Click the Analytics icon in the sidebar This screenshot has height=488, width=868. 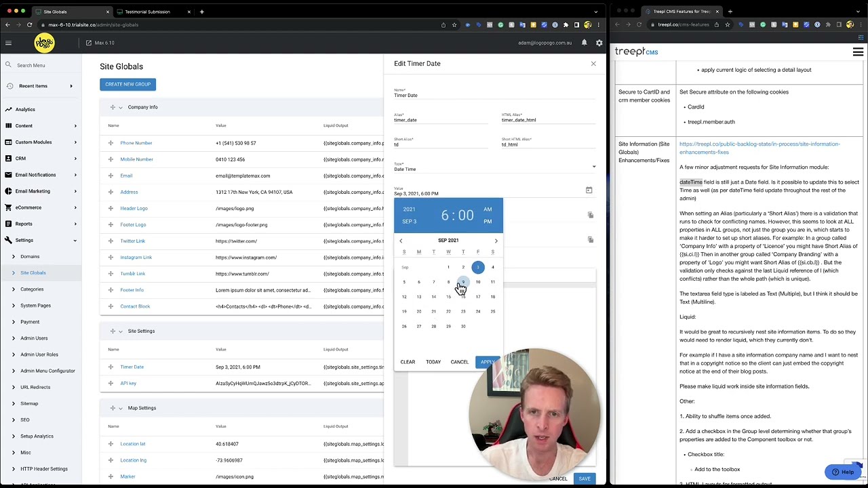[8, 109]
